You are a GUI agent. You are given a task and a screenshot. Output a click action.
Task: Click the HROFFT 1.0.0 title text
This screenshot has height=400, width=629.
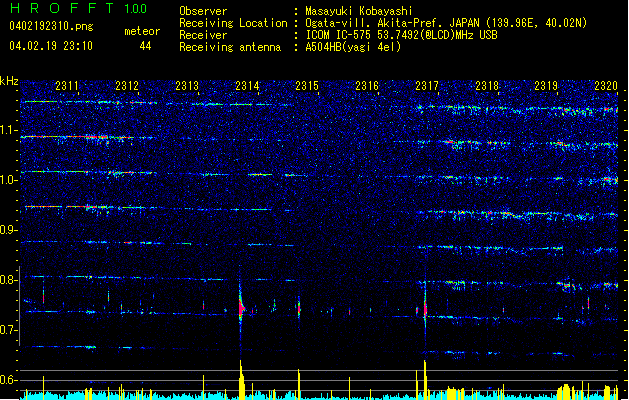[x=78, y=8]
